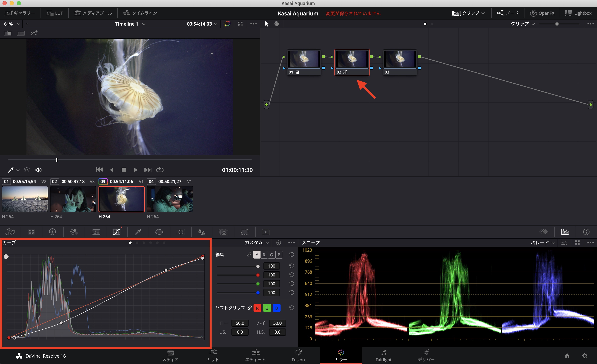Viewport: 597px width, 364px height.
Task: Click the loop playback icon
Action: [x=160, y=170]
